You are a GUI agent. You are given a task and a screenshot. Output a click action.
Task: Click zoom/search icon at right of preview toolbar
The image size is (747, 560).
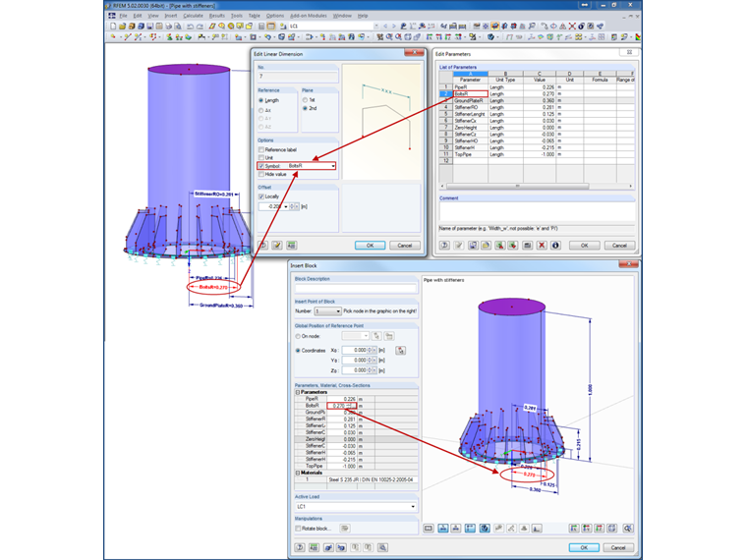(628, 529)
